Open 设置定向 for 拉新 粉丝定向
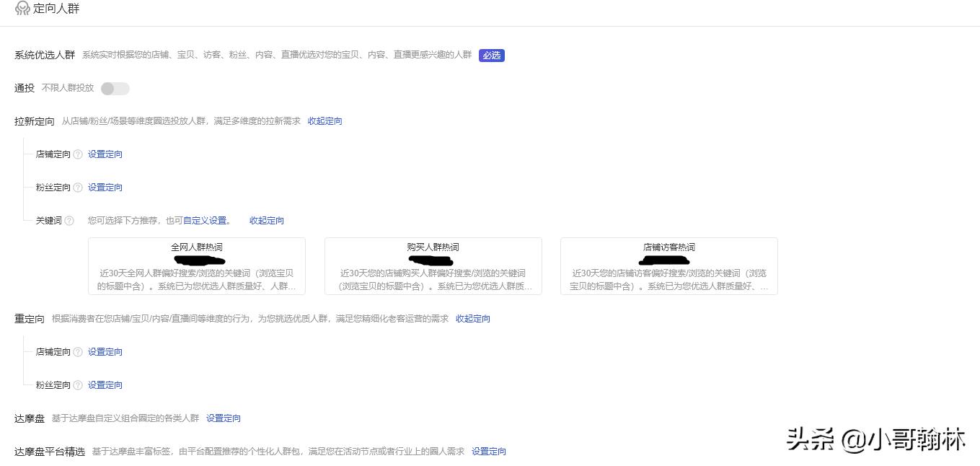Viewport: 980px width, 466px height. (x=105, y=188)
